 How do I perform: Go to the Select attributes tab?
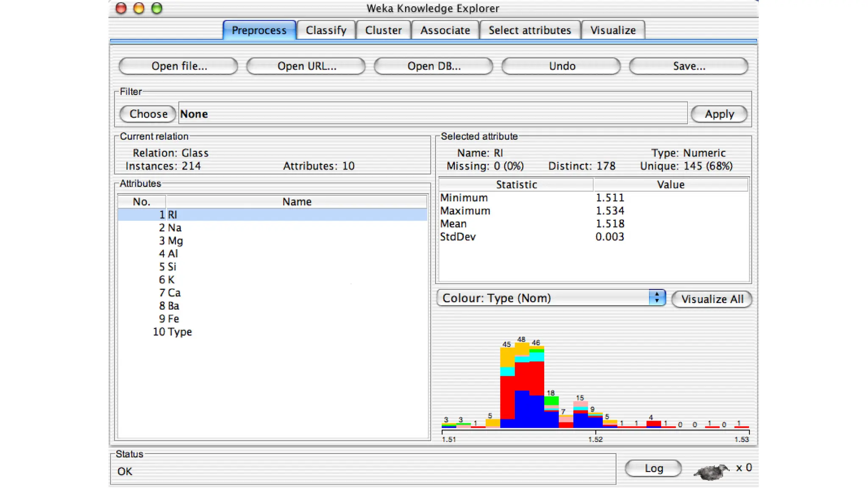click(x=529, y=30)
